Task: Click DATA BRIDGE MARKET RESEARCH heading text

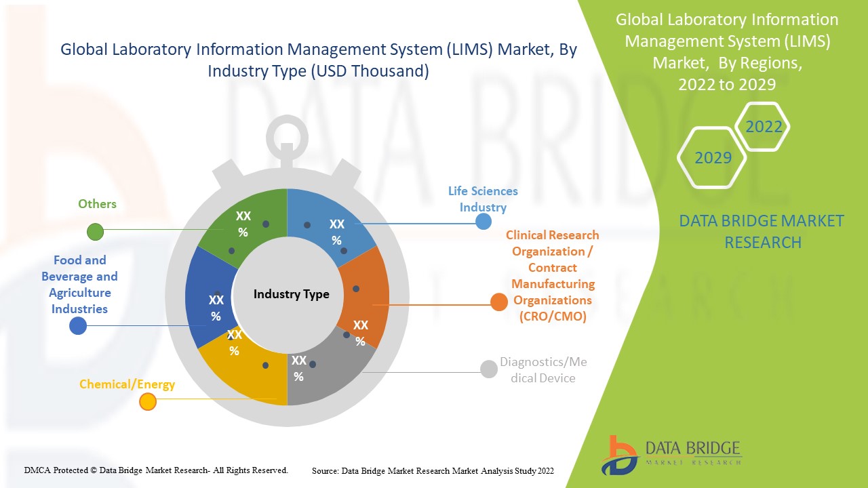Action: click(762, 231)
